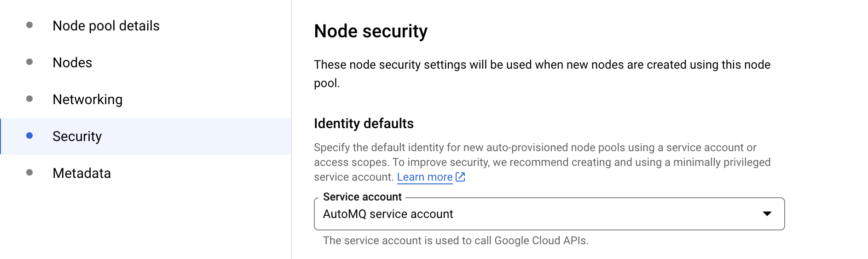Switch to the Nodes section
The image size is (868, 259).
pos(72,63)
